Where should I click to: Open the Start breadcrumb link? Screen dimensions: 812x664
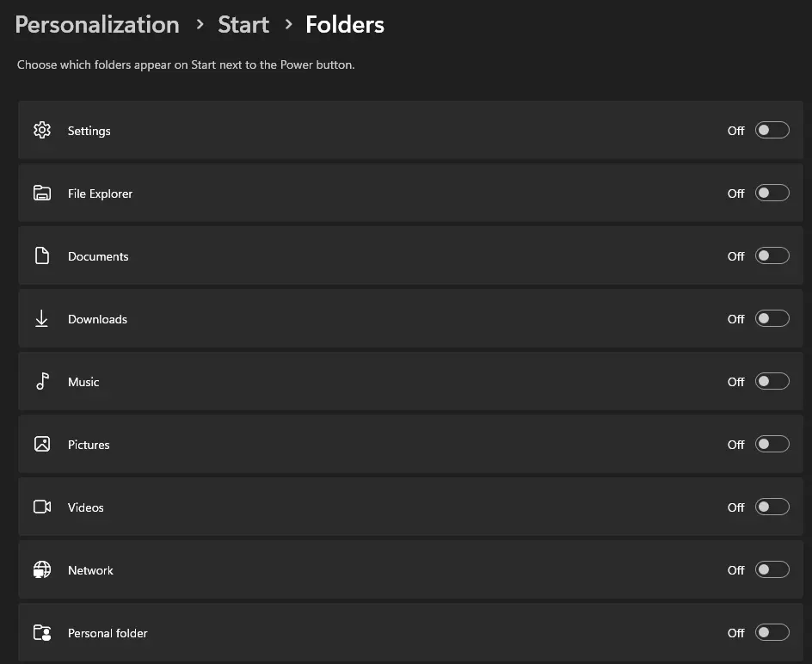tap(243, 25)
